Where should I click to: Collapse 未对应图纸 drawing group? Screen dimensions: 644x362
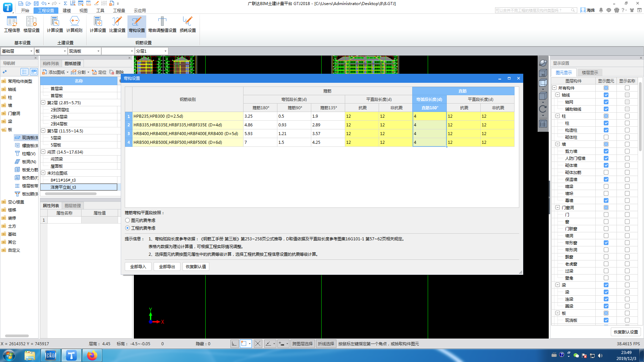coord(43,173)
